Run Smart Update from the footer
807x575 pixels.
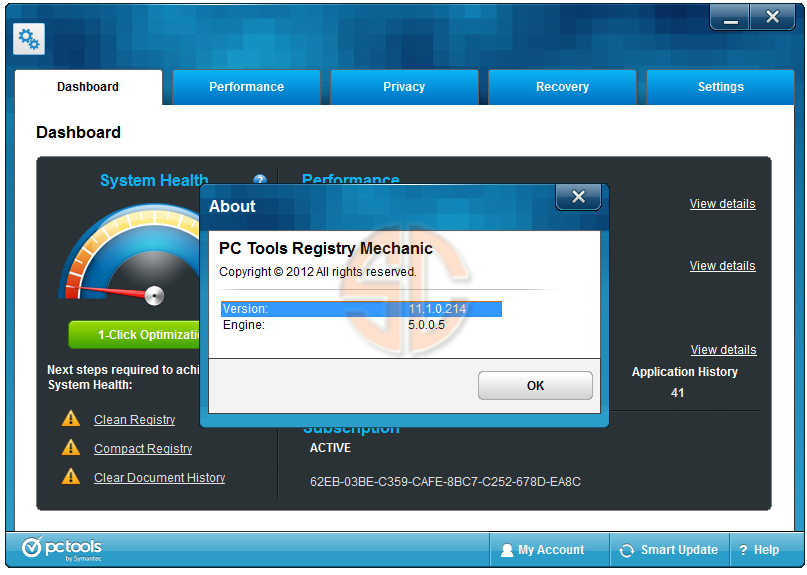coord(669,550)
